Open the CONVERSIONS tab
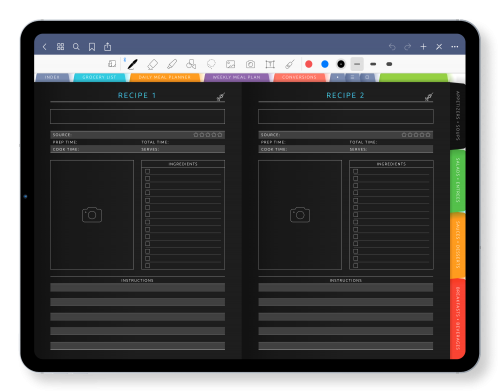 tap(299, 77)
